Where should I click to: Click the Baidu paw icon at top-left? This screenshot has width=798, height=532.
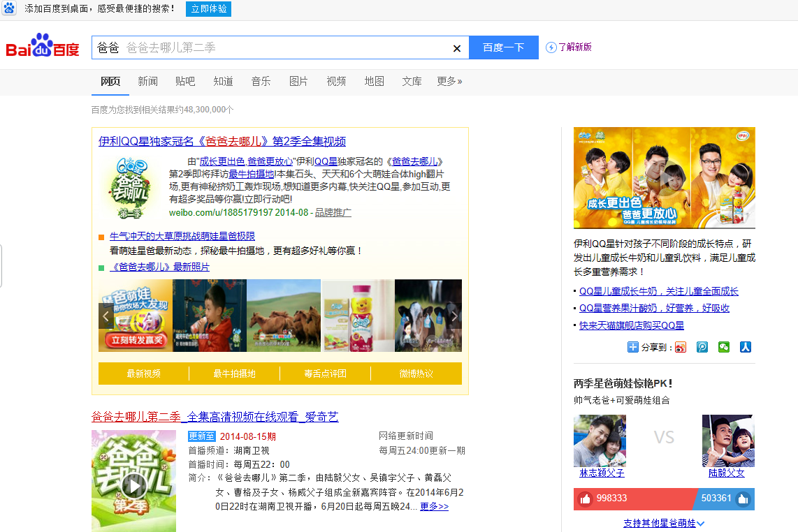[x=9, y=8]
